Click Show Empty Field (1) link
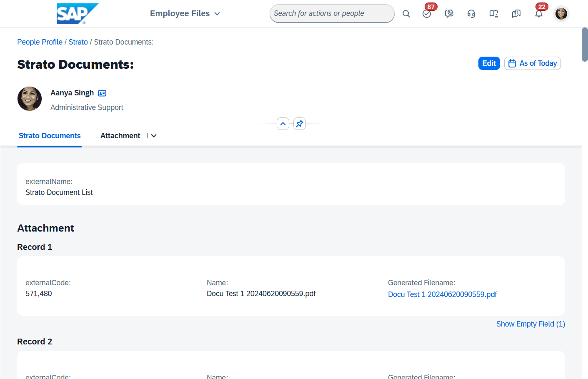Image resolution: width=588 pixels, height=379 pixels. click(x=530, y=324)
